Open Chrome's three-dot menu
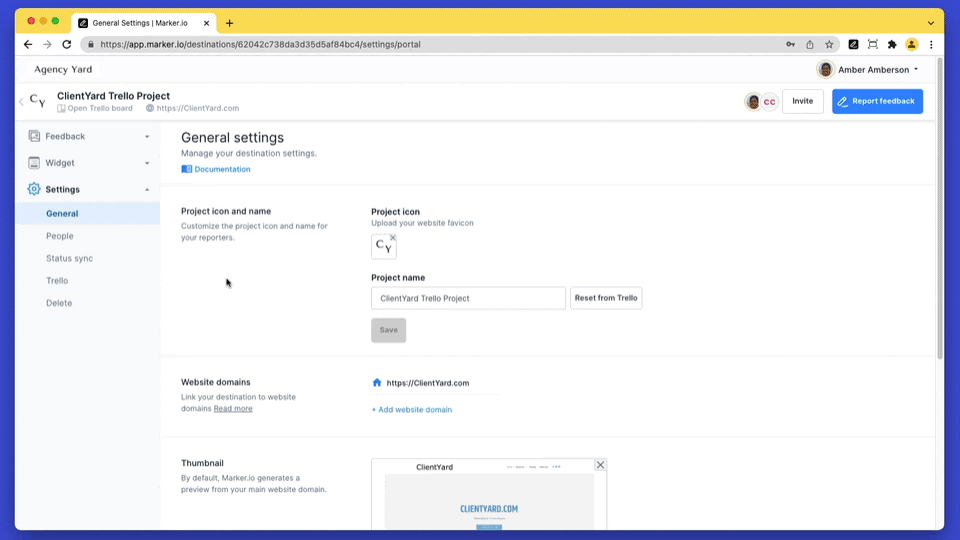This screenshot has width=960, height=540. point(931,44)
